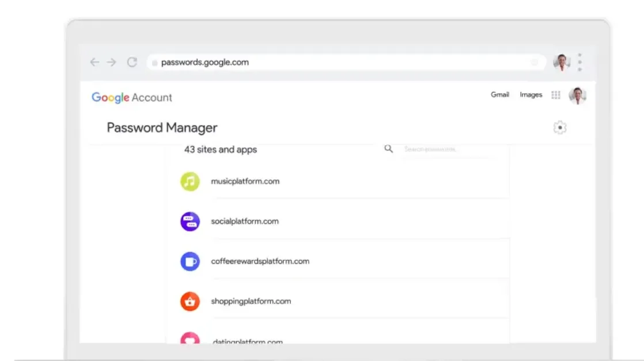Reload the passwords page
The image size is (644, 361).
click(x=132, y=62)
